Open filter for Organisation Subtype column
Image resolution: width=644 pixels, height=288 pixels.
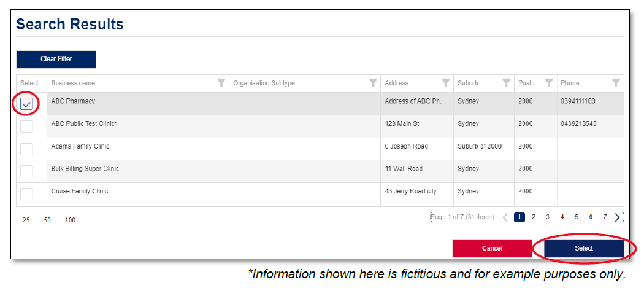(x=372, y=83)
